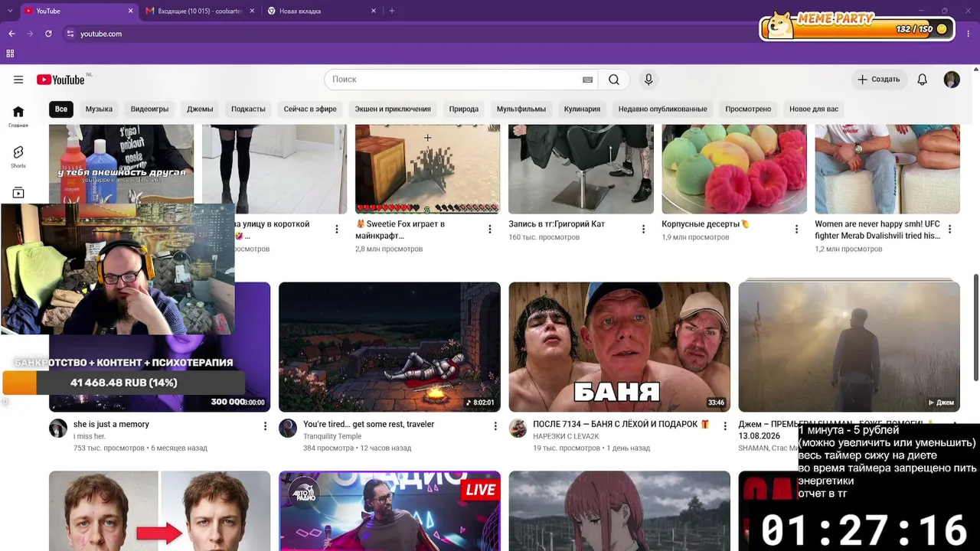
Task: Play the БАНЯ video thumbnail
Action: point(619,347)
